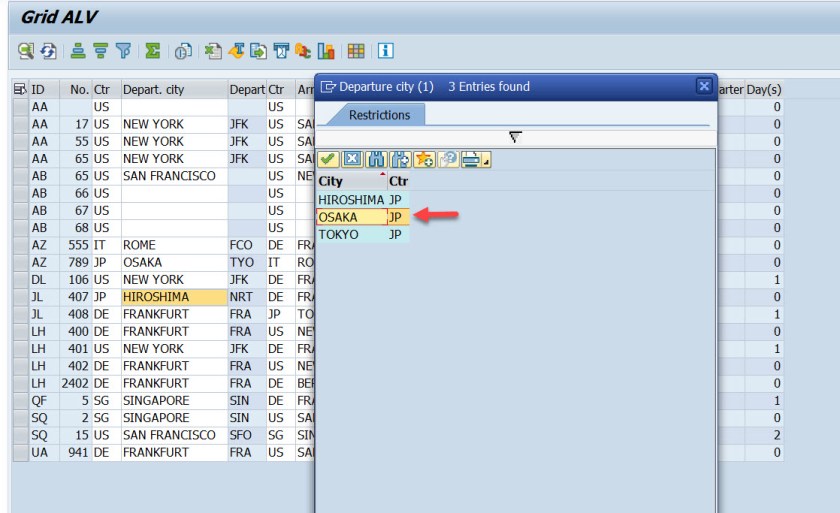Click the Depart. city column header
The width and height of the screenshot is (840, 513).
174,89
